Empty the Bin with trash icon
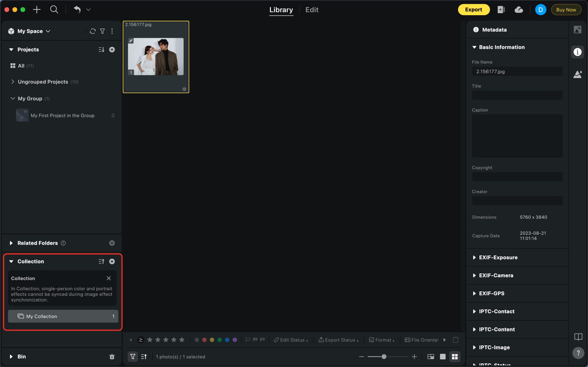 112,357
